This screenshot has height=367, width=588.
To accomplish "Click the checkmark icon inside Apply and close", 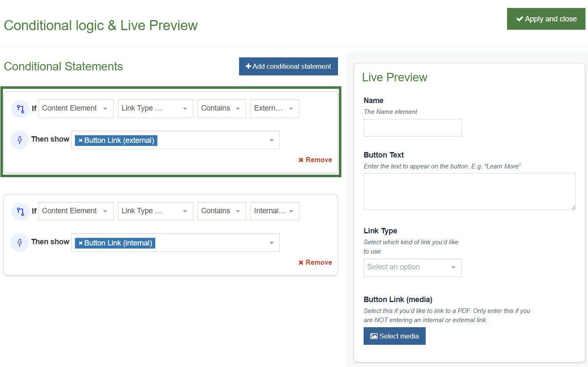I will pyautogui.click(x=520, y=18).
